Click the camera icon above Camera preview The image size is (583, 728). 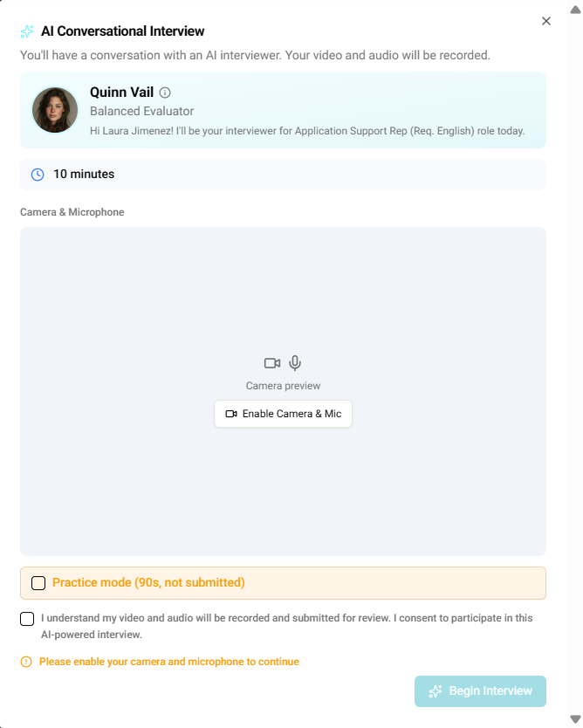pos(272,363)
